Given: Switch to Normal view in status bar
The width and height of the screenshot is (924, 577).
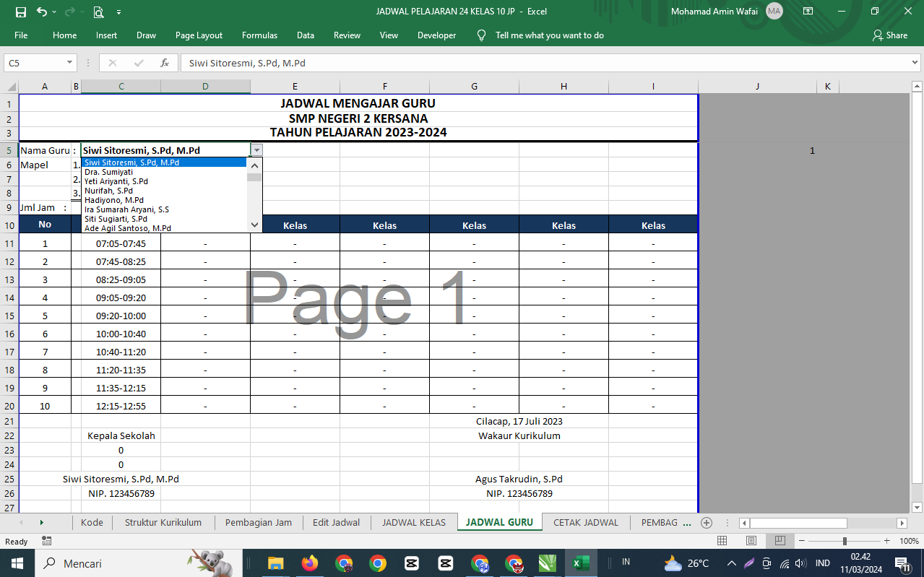Looking at the screenshot, I should [722, 541].
